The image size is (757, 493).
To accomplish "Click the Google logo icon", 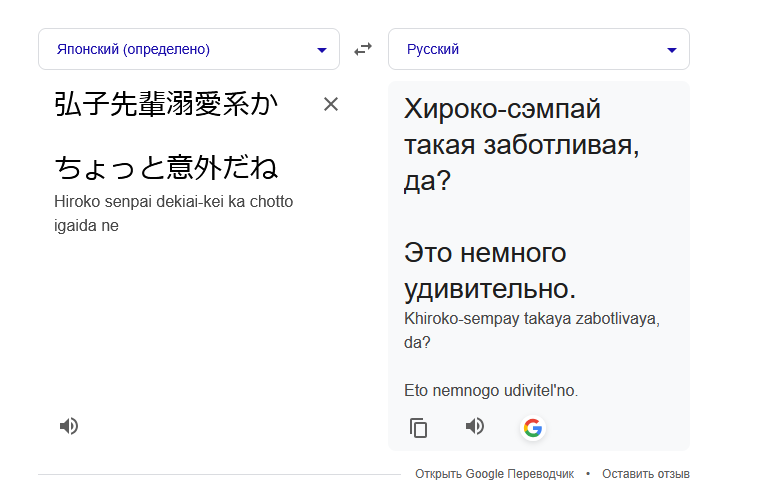I will [x=533, y=428].
